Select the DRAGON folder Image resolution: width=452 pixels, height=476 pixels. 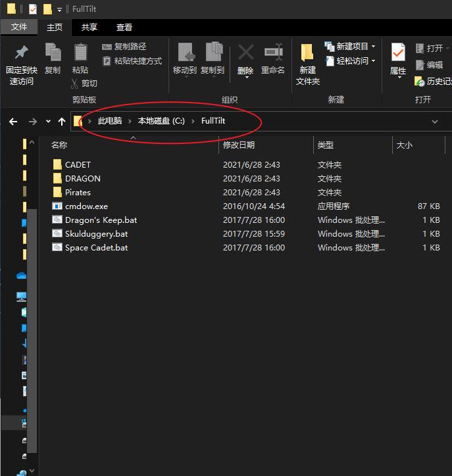(x=76, y=179)
